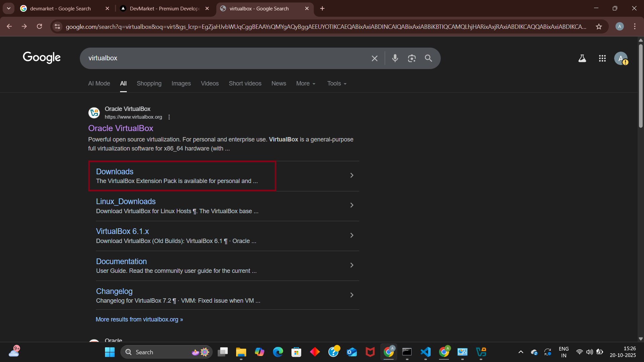Viewport: 644px width, 362px height.
Task: Clear the search box with X icon
Action: tap(375, 58)
